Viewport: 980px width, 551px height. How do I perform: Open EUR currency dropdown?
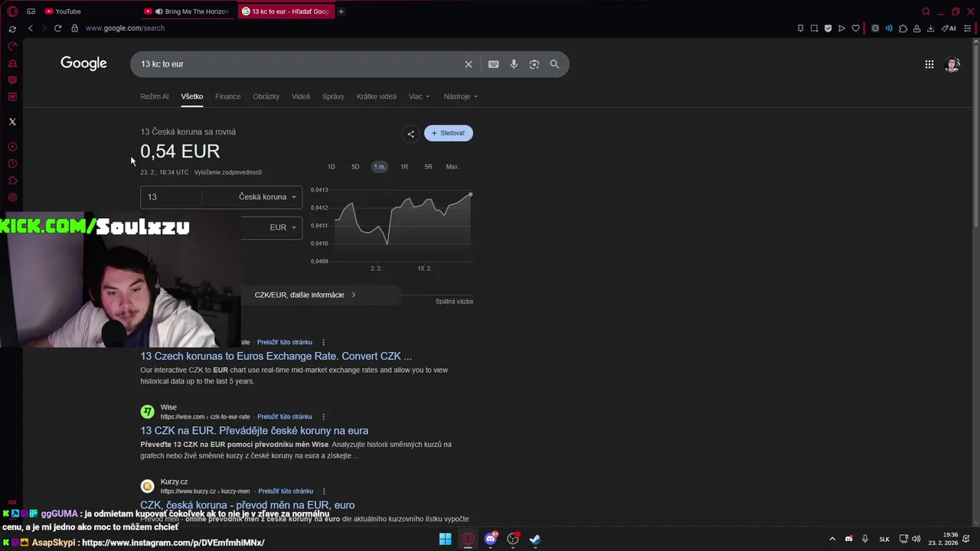click(283, 227)
